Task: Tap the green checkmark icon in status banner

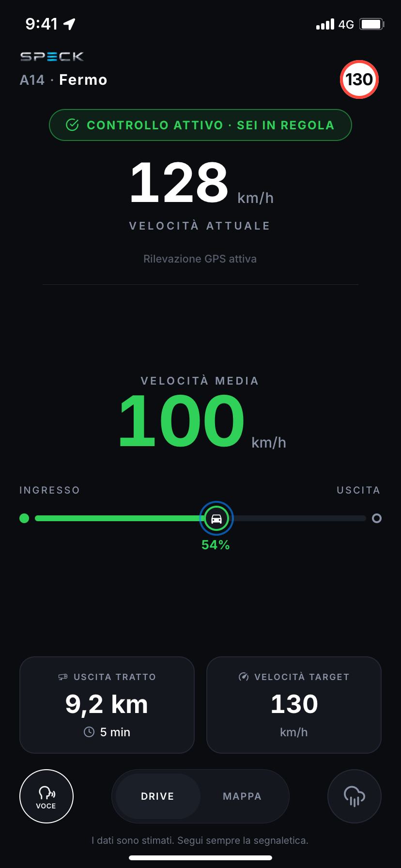Action: (72, 125)
